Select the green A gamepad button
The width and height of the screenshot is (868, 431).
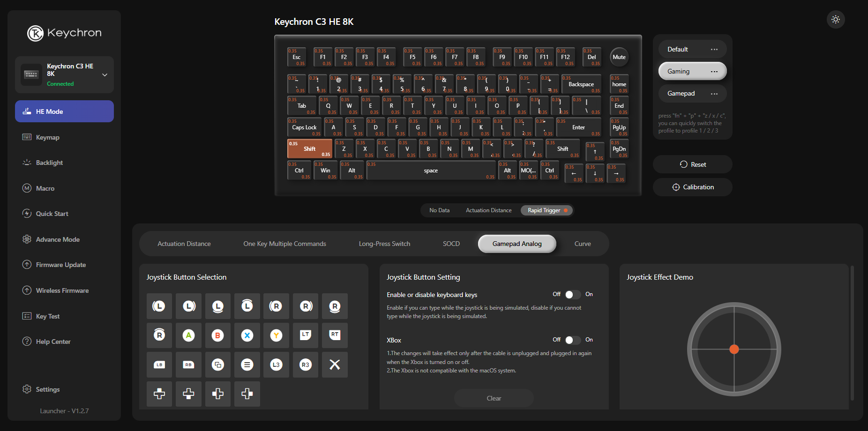(x=188, y=335)
